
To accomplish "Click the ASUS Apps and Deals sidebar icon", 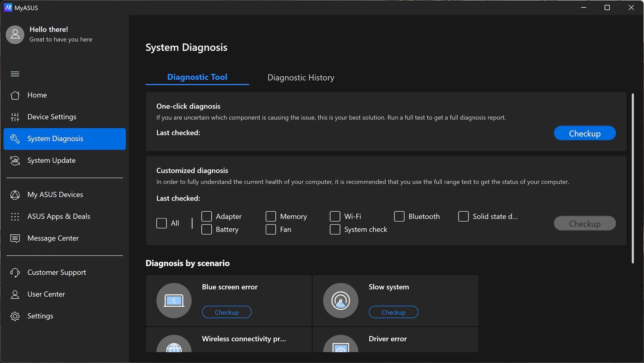I will pyautogui.click(x=15, y=217).
